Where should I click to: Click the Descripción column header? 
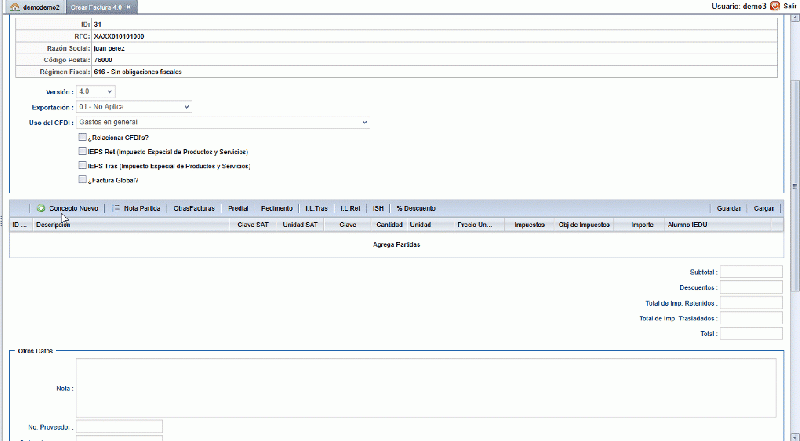132,225
